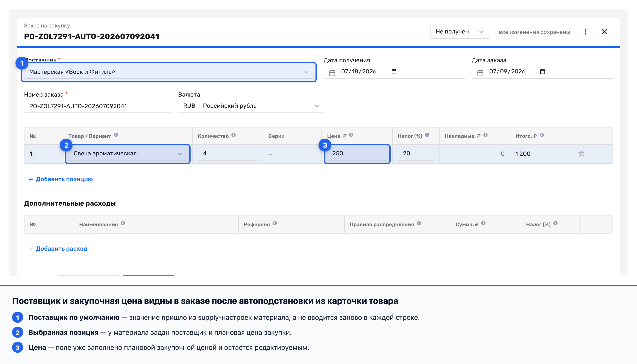This screenshot has width=637, height=364.
Task: Click the price field with value 250
Action: tap(357, 154)
